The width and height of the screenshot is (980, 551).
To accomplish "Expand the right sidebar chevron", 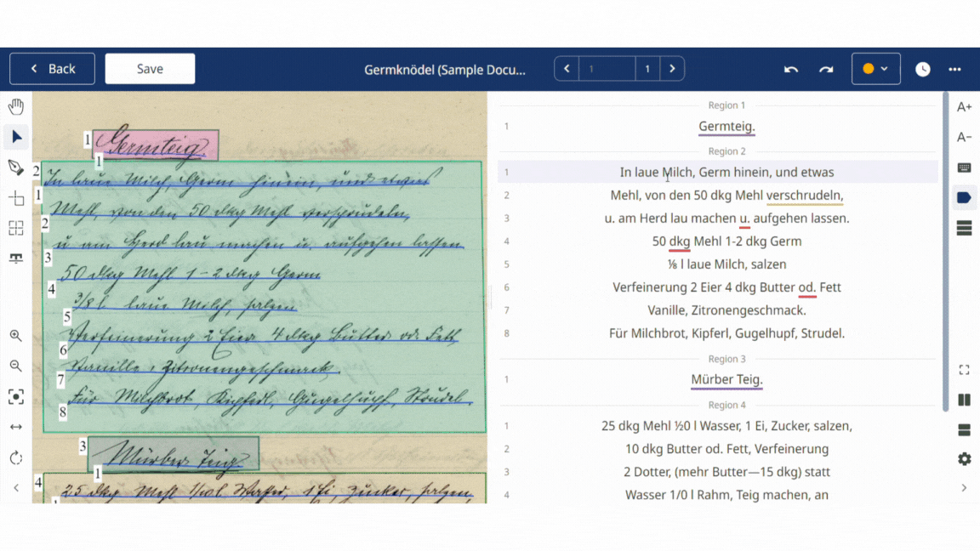I will click(964, 488).
